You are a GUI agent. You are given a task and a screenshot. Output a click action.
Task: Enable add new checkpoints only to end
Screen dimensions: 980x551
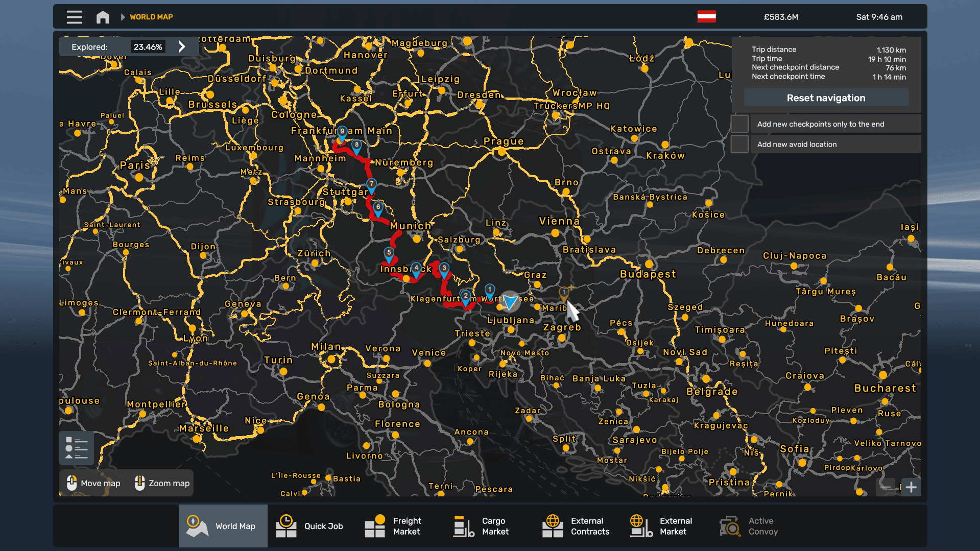739,124
